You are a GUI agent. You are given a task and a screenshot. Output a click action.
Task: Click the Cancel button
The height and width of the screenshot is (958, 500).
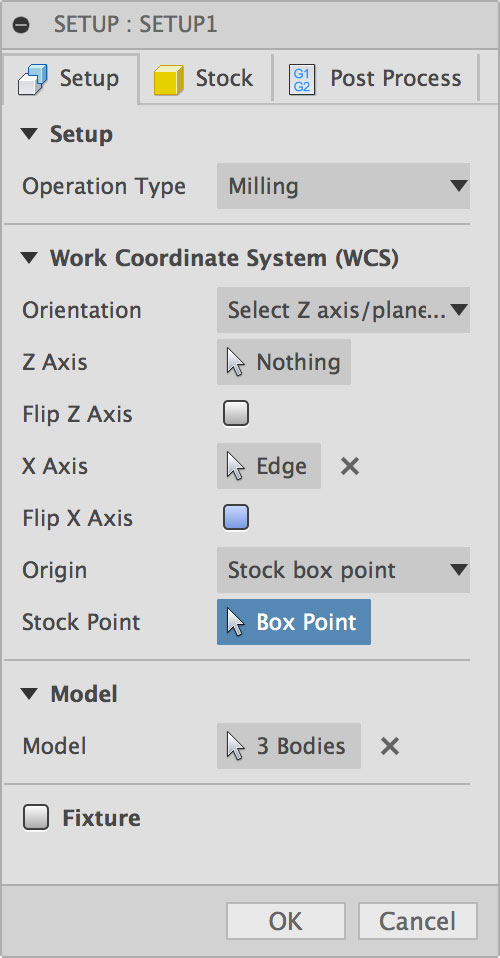pos(417,921)
